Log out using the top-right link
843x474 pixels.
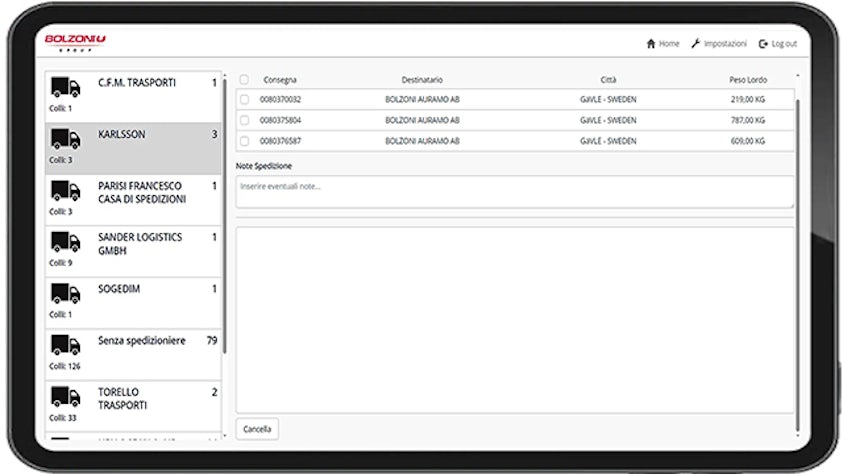(777, 44)
